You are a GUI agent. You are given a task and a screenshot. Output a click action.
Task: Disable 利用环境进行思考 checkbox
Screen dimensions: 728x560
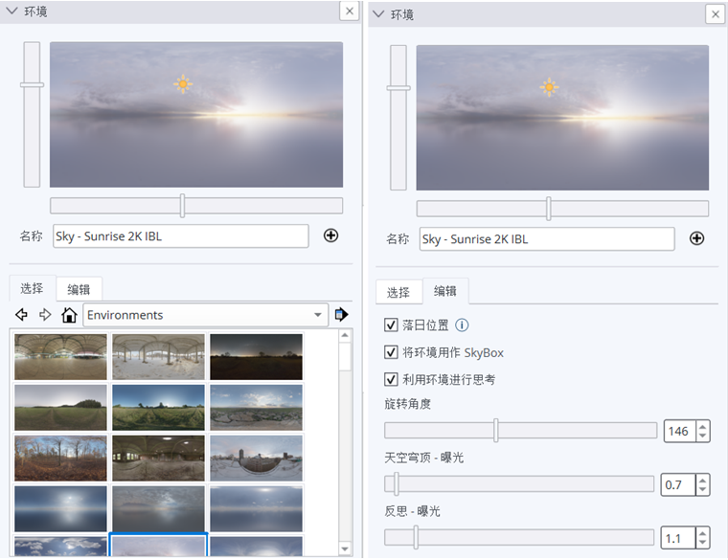[x=391, y=379]
